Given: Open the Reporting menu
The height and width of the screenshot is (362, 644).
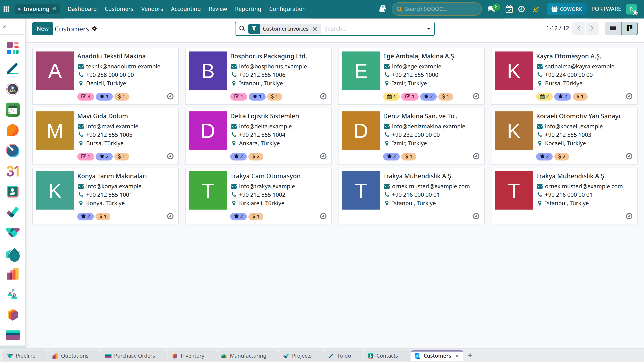Looking at the screenshot, I should pyautogui.click(x=248, y=9).
